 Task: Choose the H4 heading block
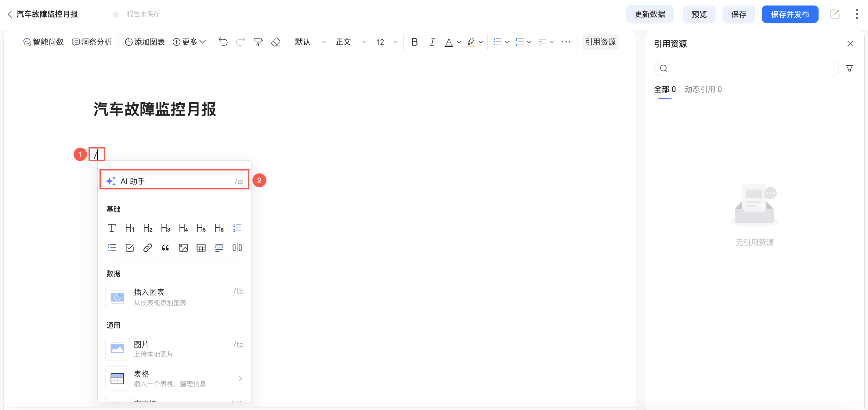click(x=183, y=228)
